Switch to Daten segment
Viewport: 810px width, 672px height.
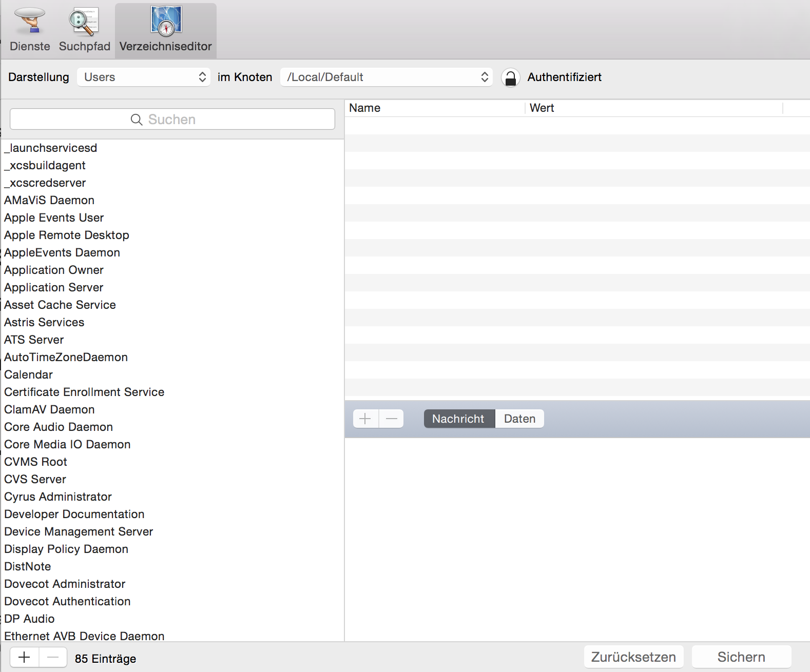[519, 419]
